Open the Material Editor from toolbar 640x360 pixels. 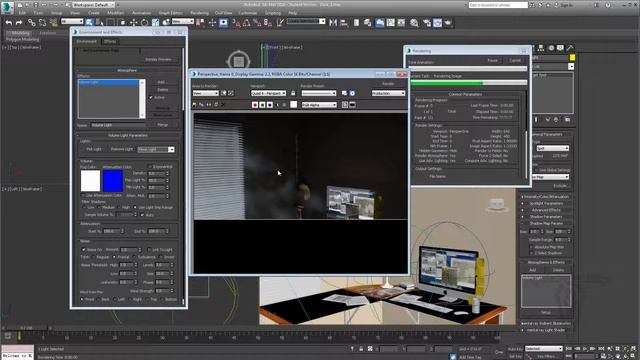pyautogui.click(x=414, y=22)
